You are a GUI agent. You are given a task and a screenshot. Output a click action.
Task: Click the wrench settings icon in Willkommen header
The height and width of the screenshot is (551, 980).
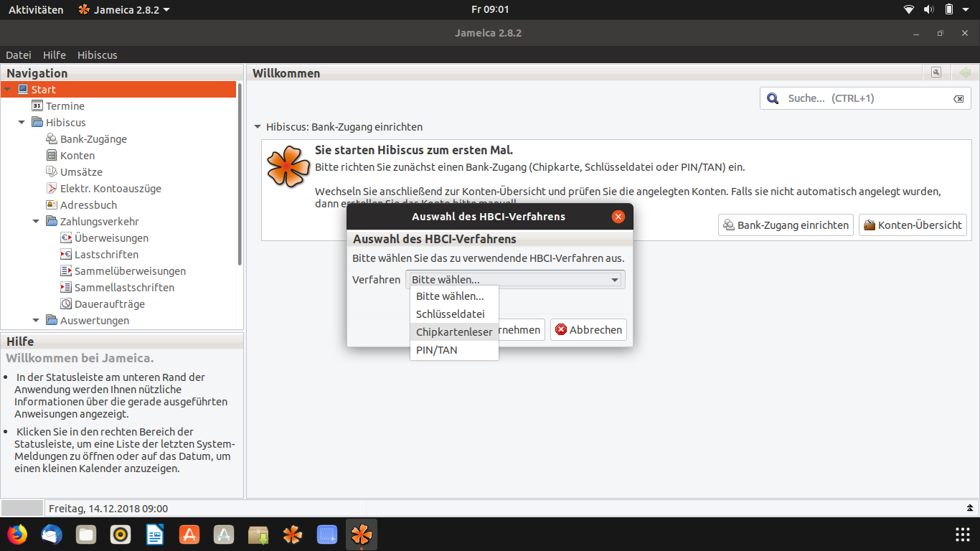point(936,72)
